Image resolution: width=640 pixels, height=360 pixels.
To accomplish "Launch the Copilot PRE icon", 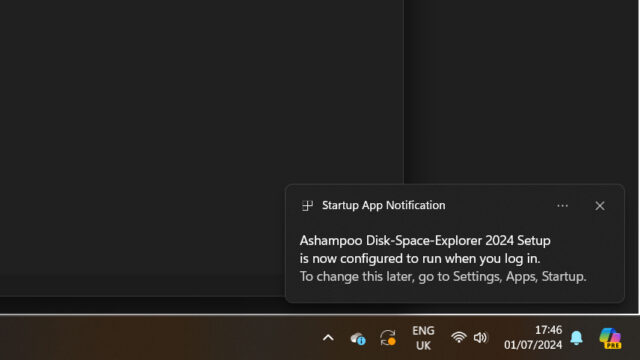I will coord(610,338).
